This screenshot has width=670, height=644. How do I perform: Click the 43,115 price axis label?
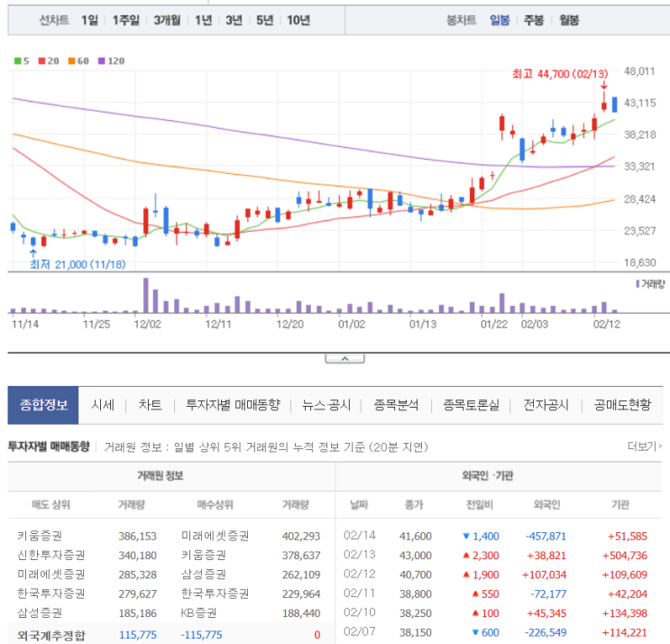pos(639,103)
